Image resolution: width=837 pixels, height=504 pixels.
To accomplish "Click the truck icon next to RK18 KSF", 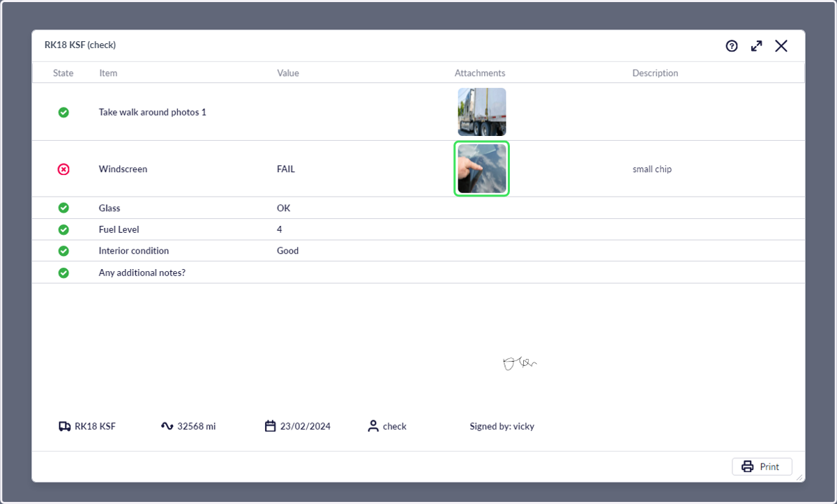I will point(64,426).
